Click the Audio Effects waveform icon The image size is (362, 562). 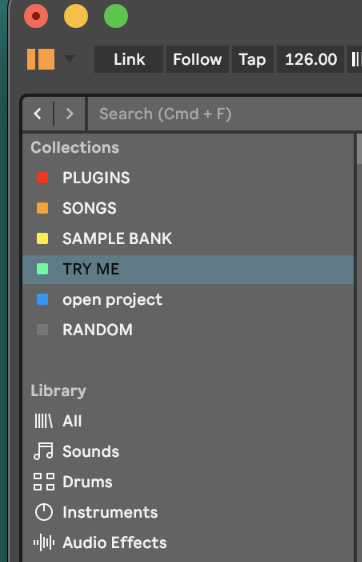click(x=44, y=543)
